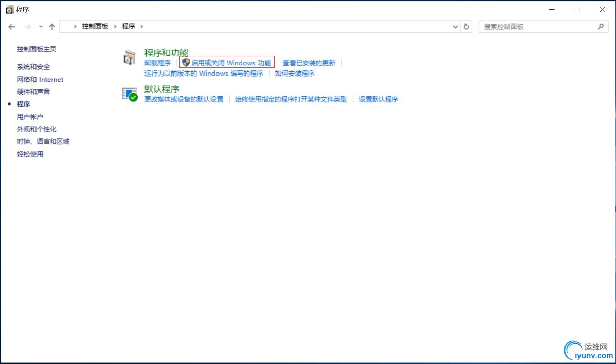Click 卸载程序 link
This screenshot has width=616, height=364.
[x=158, y=63]
